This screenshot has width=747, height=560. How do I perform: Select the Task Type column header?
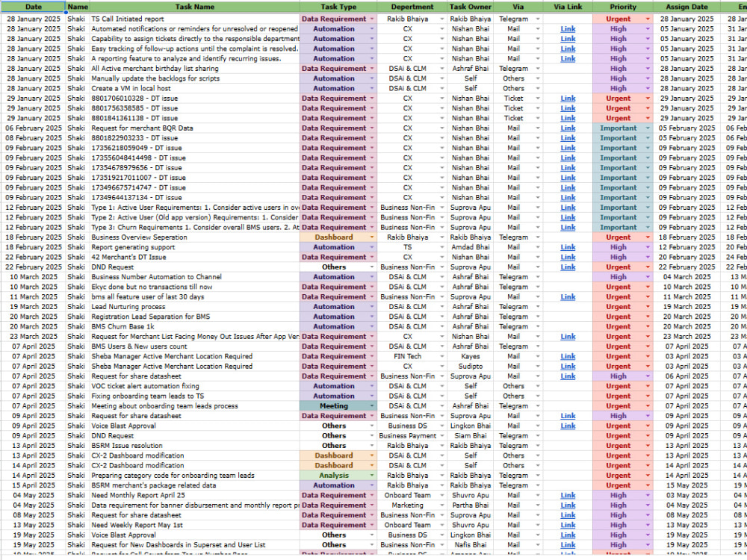click(x=338, y=7)
